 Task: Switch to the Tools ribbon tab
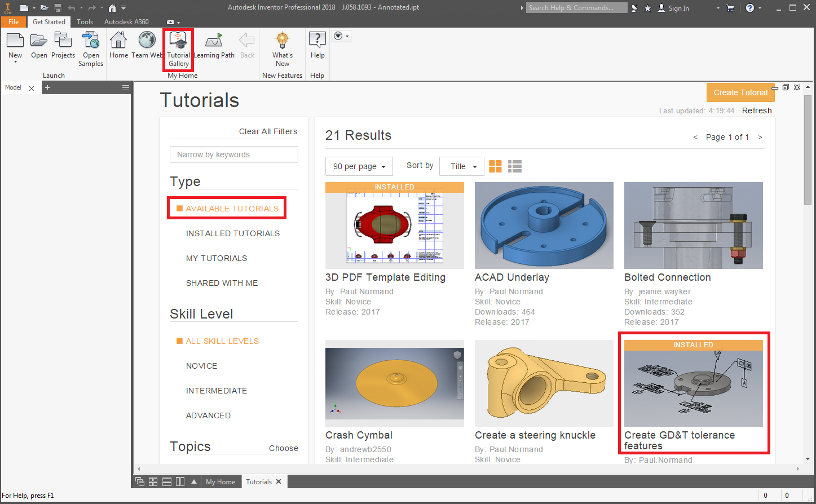(85, 22)
